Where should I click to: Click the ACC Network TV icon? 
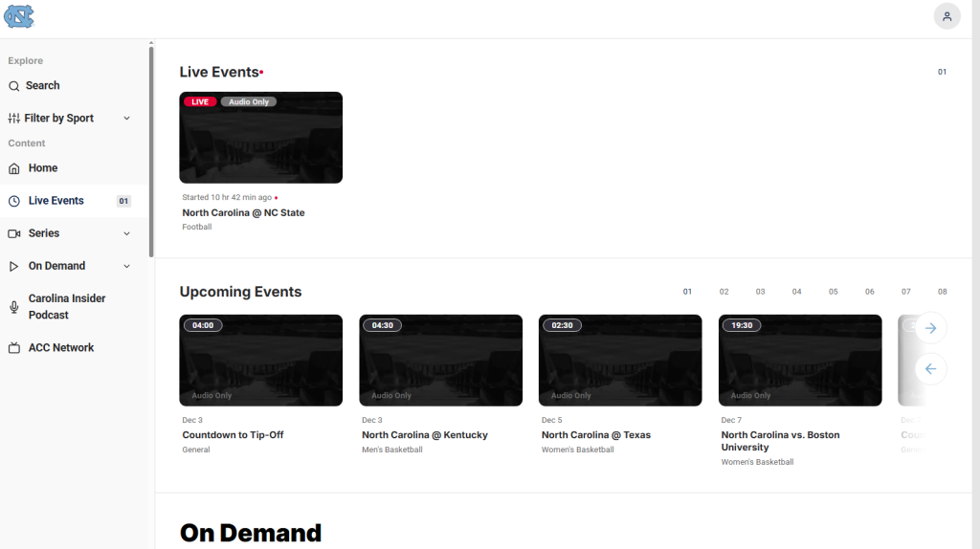coord(14,348)
